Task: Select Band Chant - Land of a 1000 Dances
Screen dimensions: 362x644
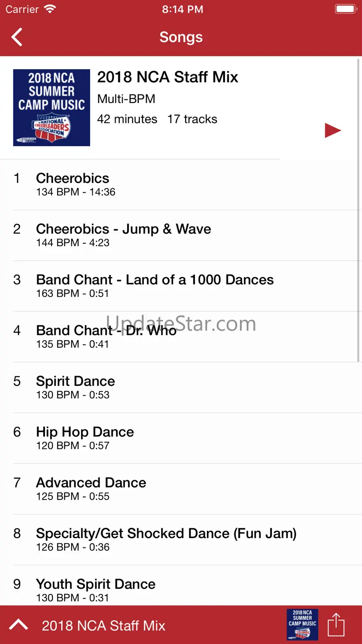Action: click(155, 285)
